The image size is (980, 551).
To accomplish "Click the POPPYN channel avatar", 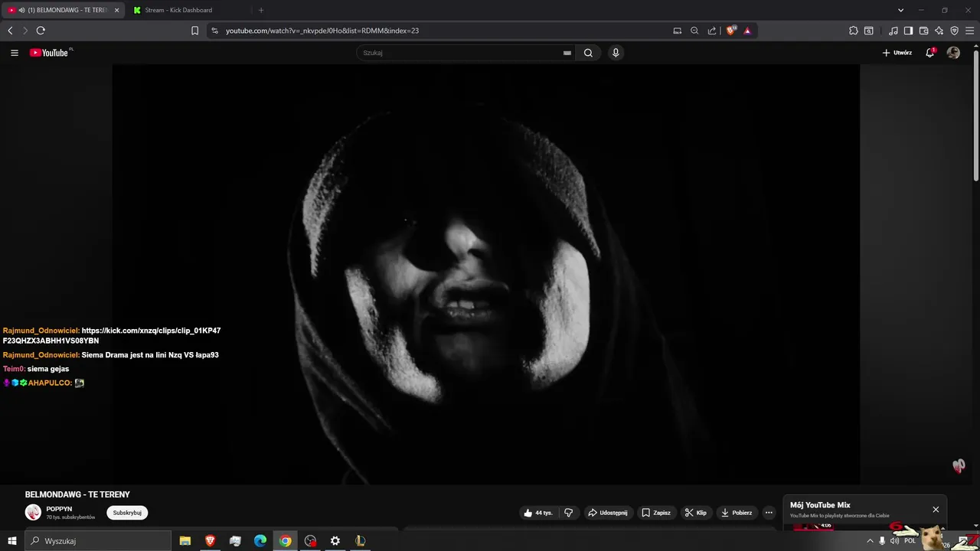I will point(33,513).
